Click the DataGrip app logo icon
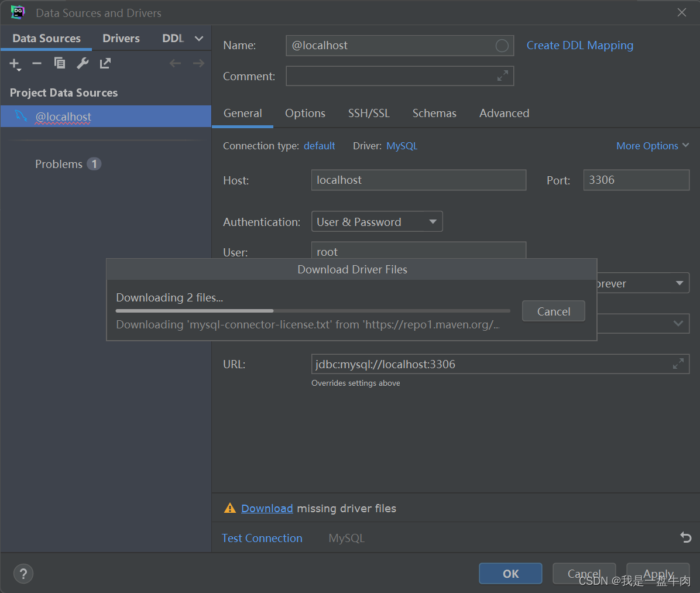Image resolution: width=700 pixels, height=593 pixels. click(18, 12)
